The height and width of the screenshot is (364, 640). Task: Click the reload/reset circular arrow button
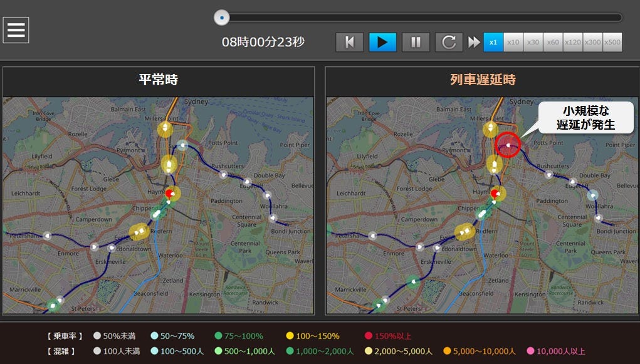(x=449, y=42)
